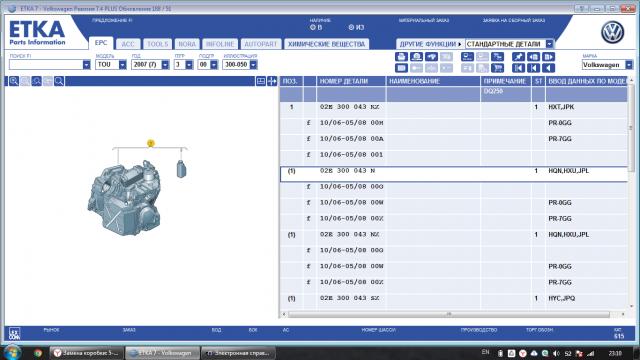Select the ИЗ radio button
Screen dimensions: 640x360
(x=351, y=27)
